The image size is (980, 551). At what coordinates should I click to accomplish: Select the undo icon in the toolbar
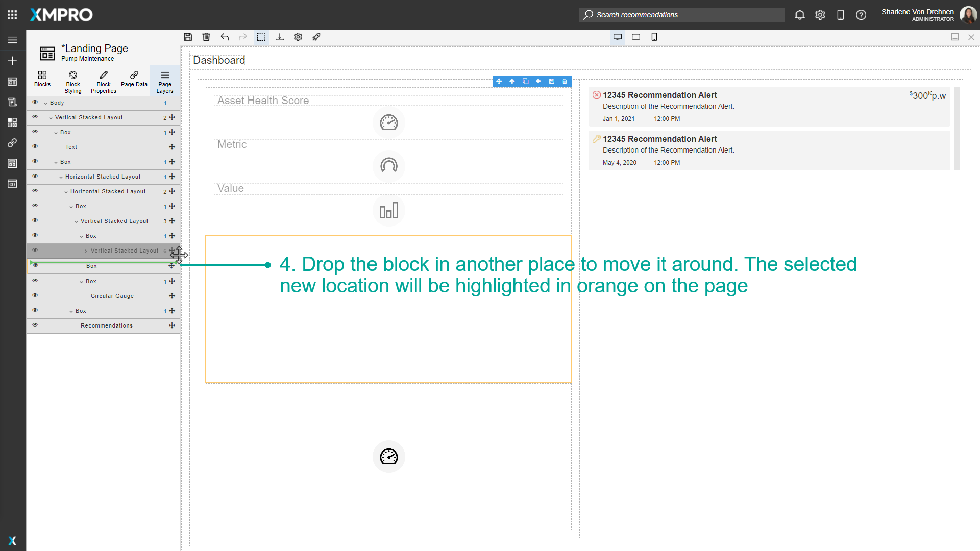(225, 37)
